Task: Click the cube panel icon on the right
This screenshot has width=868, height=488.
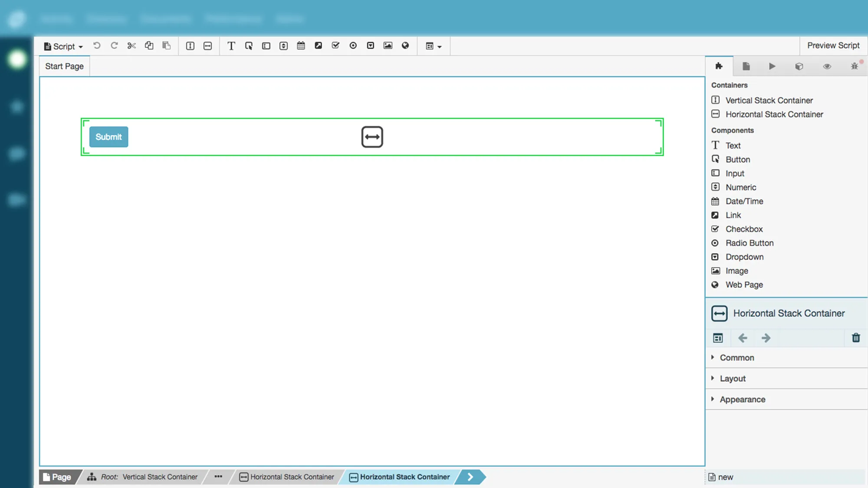Action: [799, 66]
